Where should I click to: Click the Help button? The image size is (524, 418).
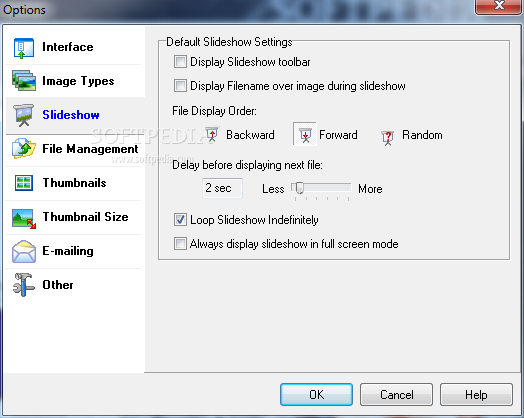[x=476, y=395]
